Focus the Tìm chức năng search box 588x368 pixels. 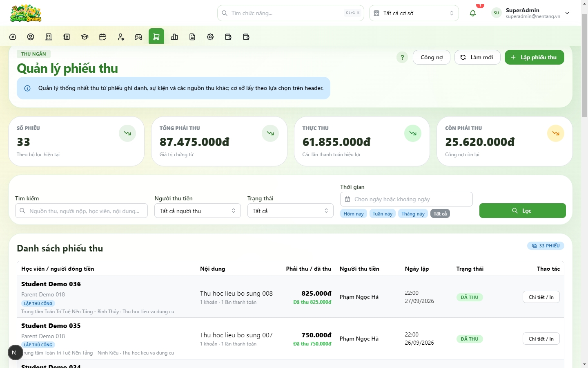[291, 13]
